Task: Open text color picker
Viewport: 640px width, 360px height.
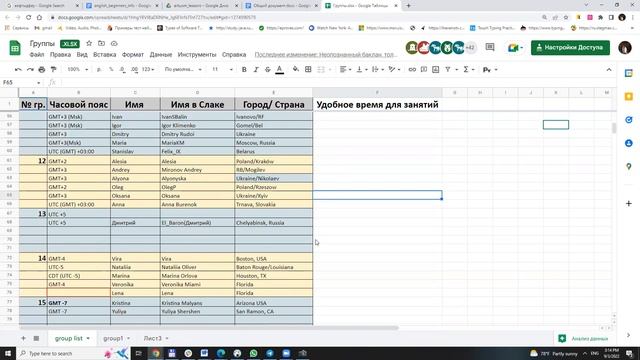Action: (x=280, y=70)
